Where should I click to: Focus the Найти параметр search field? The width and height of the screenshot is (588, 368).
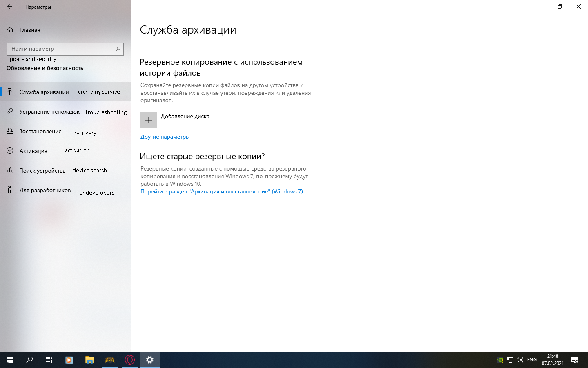[65, 49]
